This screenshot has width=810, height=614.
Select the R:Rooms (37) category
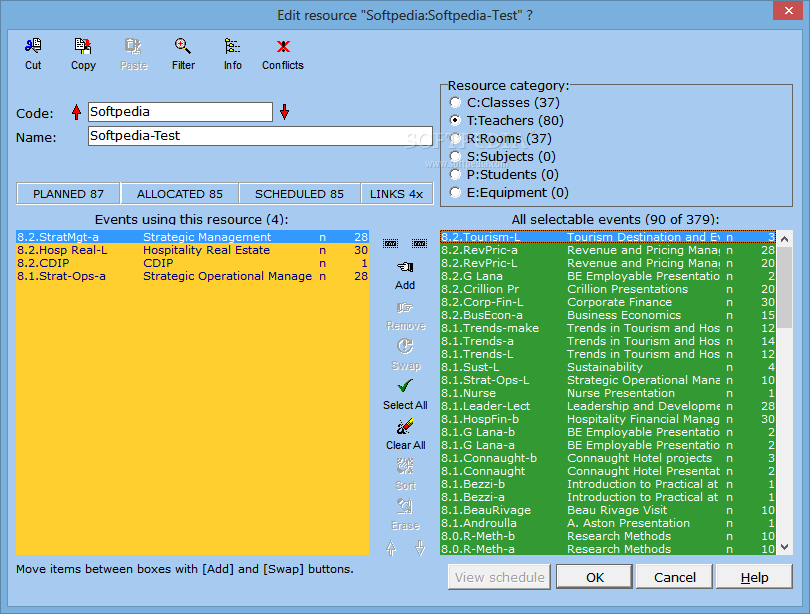(x=455, y=138)
